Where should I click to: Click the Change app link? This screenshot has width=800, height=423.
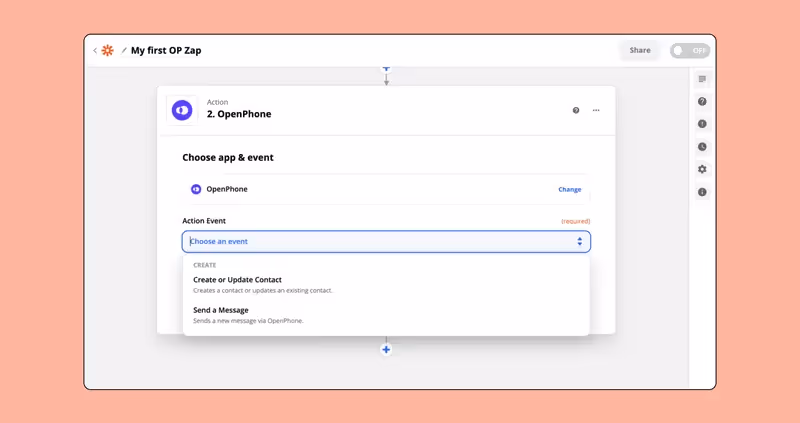[x=570, y=189]
